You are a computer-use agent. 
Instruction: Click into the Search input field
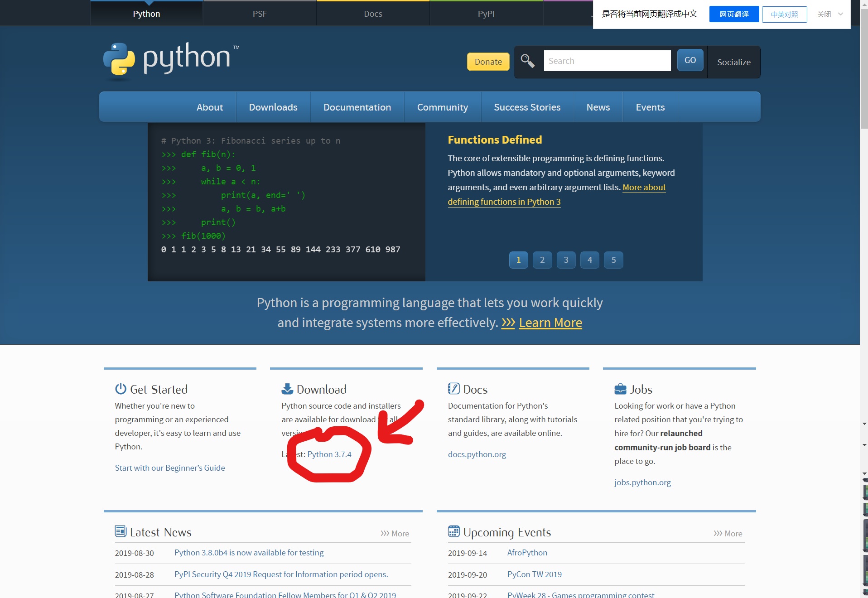[607, 61]
